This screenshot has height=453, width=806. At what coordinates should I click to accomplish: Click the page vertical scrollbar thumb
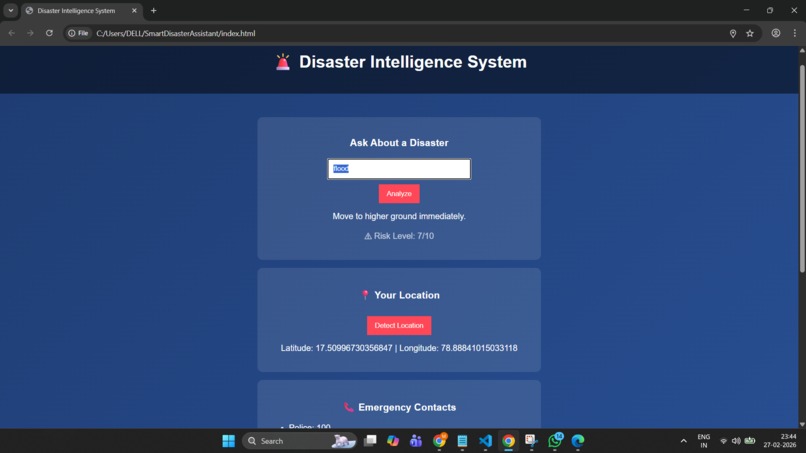click(802, 169)
